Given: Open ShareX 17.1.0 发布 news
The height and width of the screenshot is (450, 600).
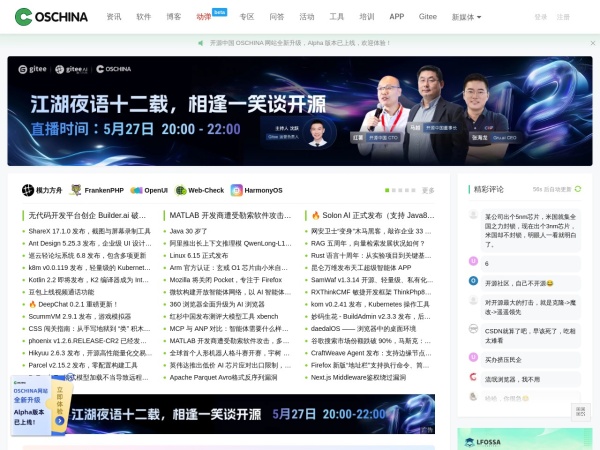Looking at the screenshot, I should (x=90, y=231).
